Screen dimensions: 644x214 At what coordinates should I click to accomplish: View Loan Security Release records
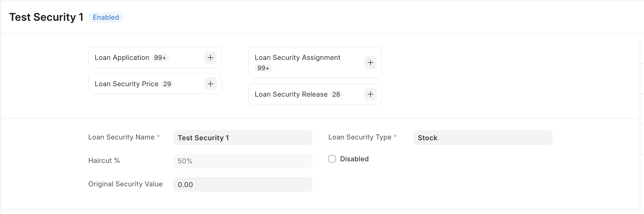coord(291,94)
